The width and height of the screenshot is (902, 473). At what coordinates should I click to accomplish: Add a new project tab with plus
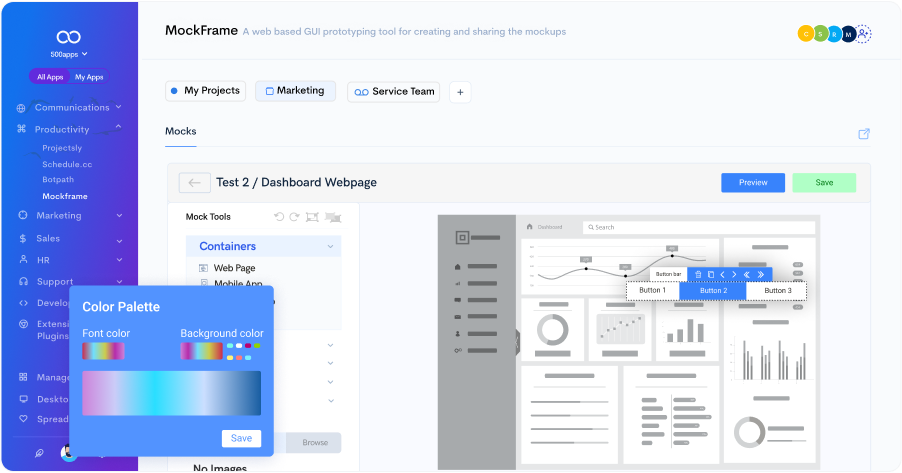[460, 92]
